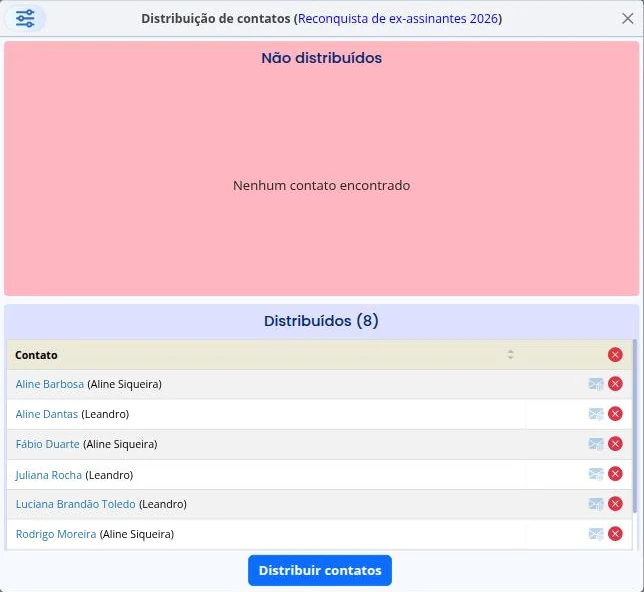
Task: Click the Distribuir contatos button
Action: coord(320,570)
